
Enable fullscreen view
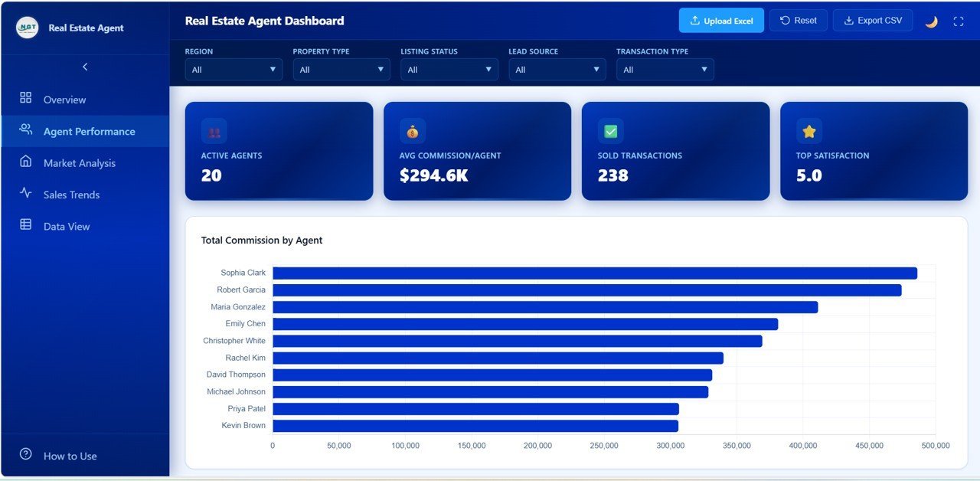(959, 20)
